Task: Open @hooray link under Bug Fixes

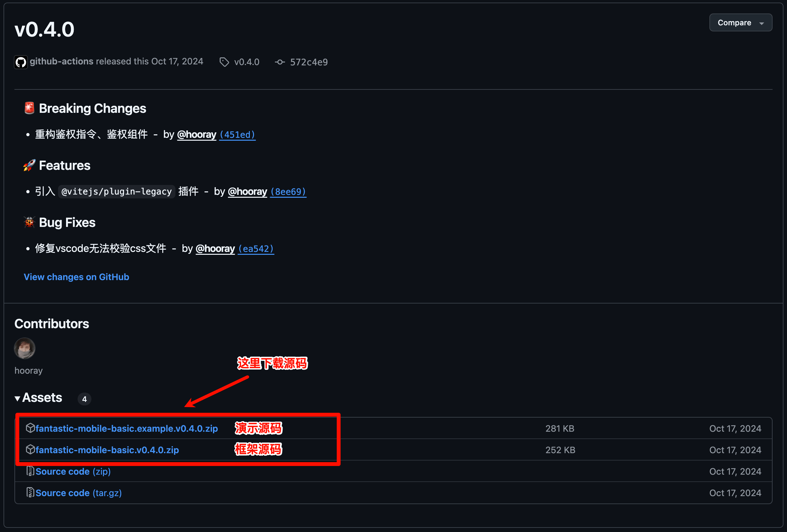Action: 216,249
